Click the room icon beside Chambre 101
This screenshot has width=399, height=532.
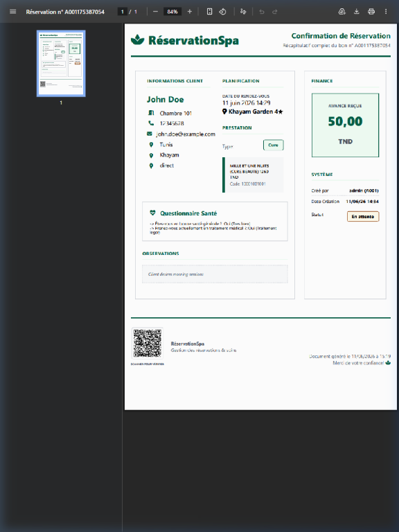[x=151, y=113]
